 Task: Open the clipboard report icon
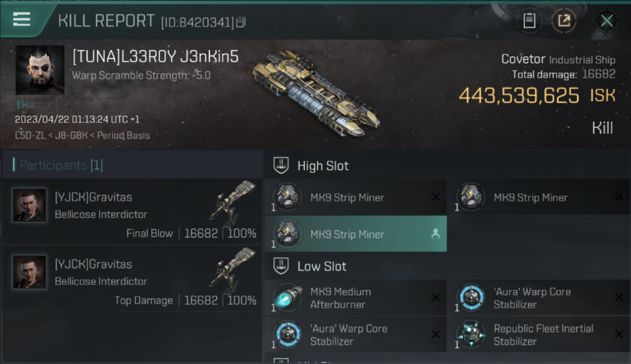pyautogui.click(x=529, y=21)
